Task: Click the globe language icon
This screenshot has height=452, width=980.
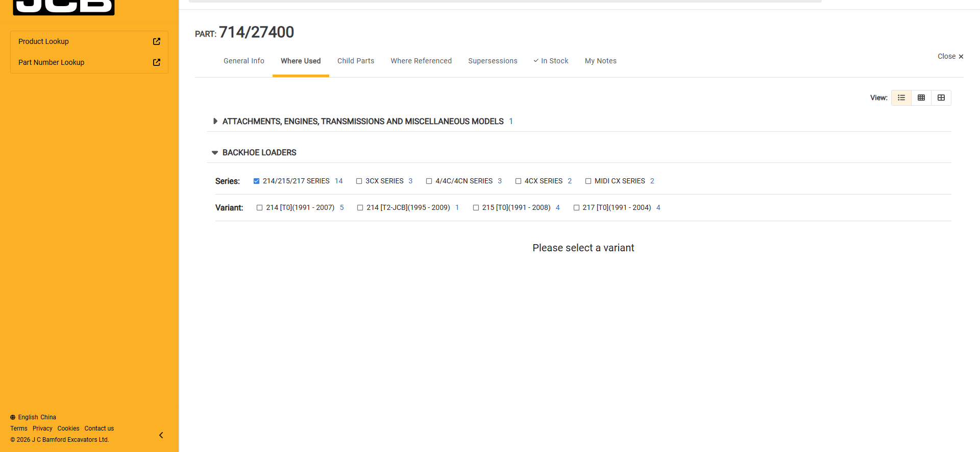Action: [13, 417]
